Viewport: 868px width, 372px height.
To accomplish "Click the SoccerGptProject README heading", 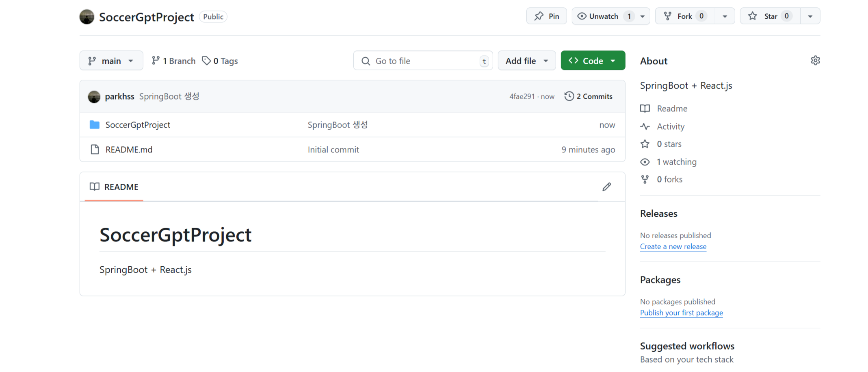I will [175, 235].
